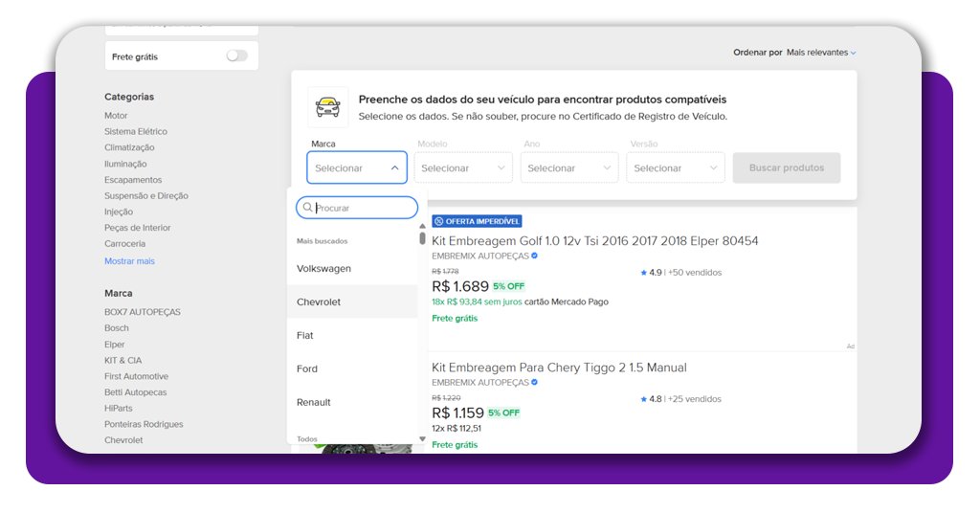Viewport: 980px width, 513px height.
Task: Open Kit Embreagem Golf 1.0 12v listing
Action: [594, 240]
